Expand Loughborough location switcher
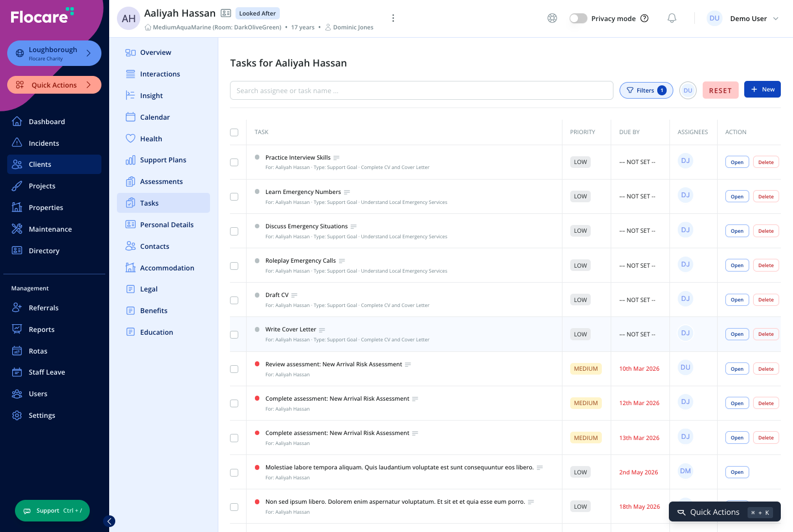 [54, 53]
